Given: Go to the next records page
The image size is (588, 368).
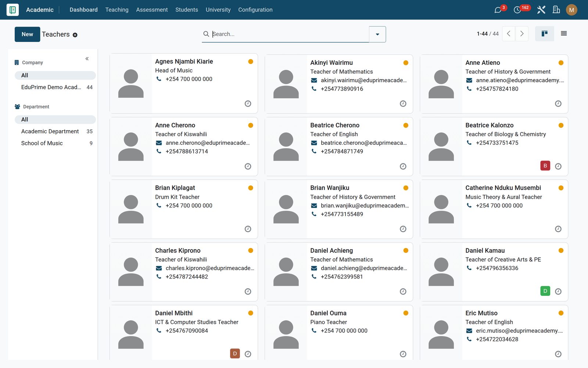Looking at the screenshot, I should [522, 34].
